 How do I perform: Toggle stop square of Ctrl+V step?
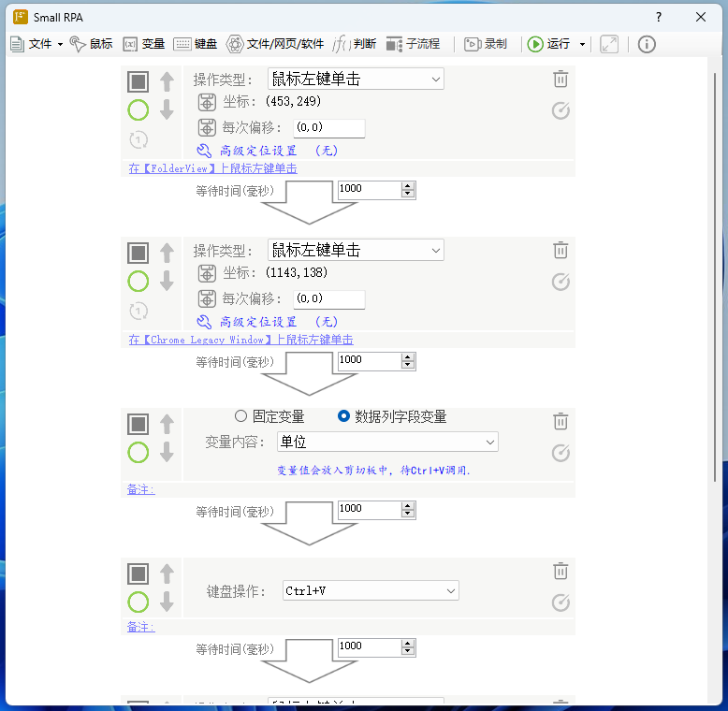(x=138, y=574)
